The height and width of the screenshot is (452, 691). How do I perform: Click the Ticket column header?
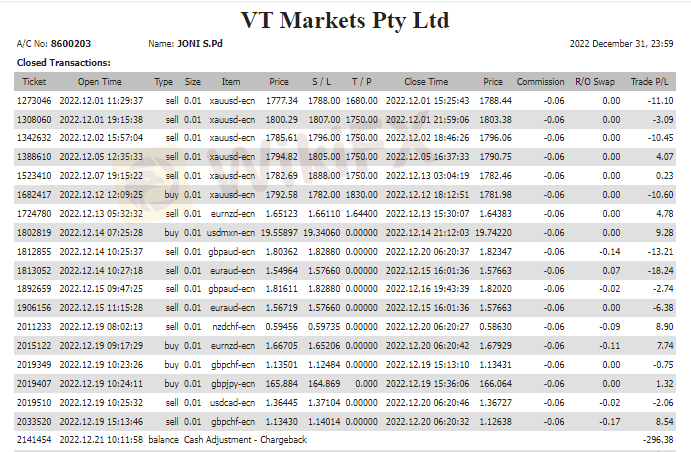[x=34, y=82]
